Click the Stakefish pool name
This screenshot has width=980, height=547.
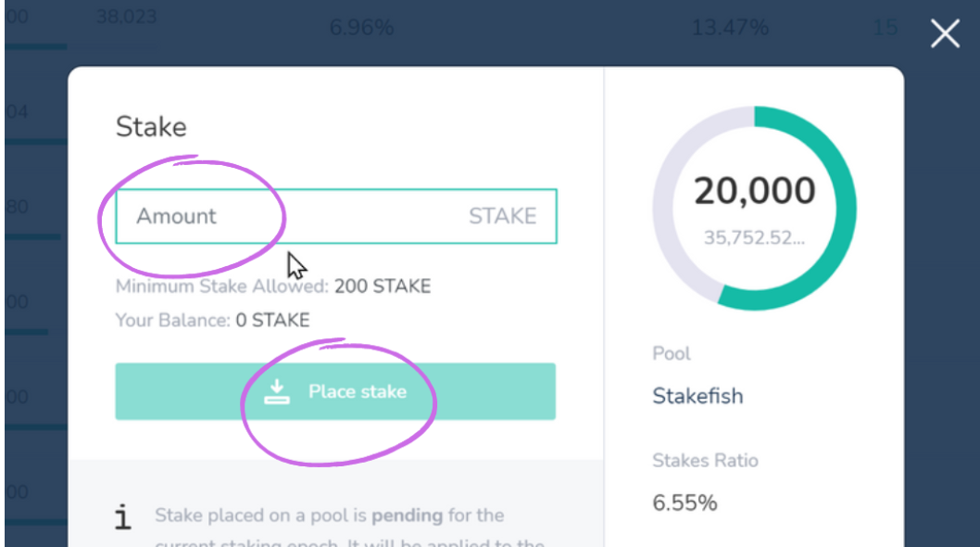tap(697, 396)
